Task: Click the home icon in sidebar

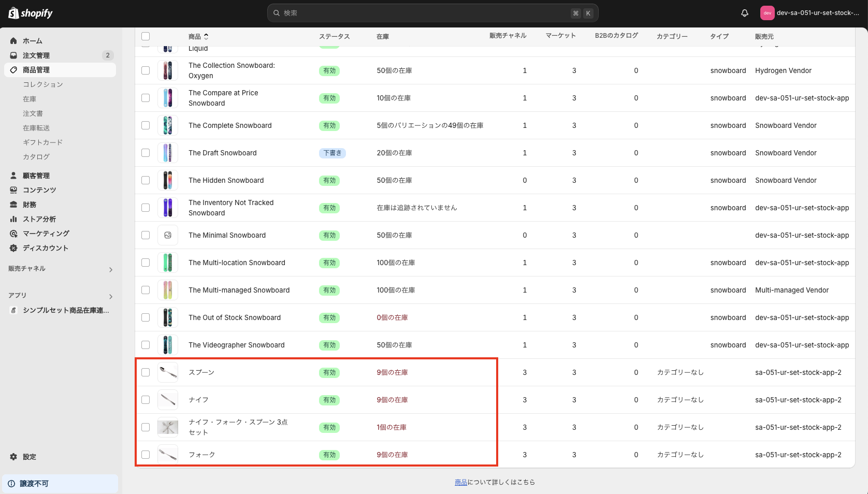Action: [13, 41]
